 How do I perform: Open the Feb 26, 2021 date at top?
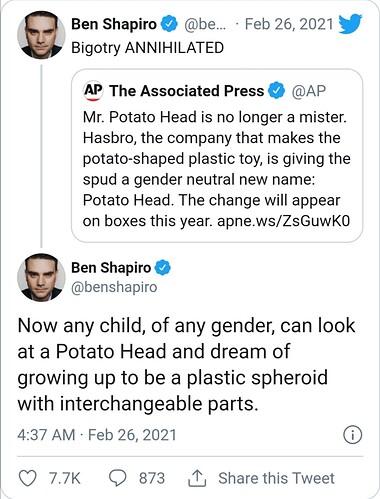coord(289,24)
